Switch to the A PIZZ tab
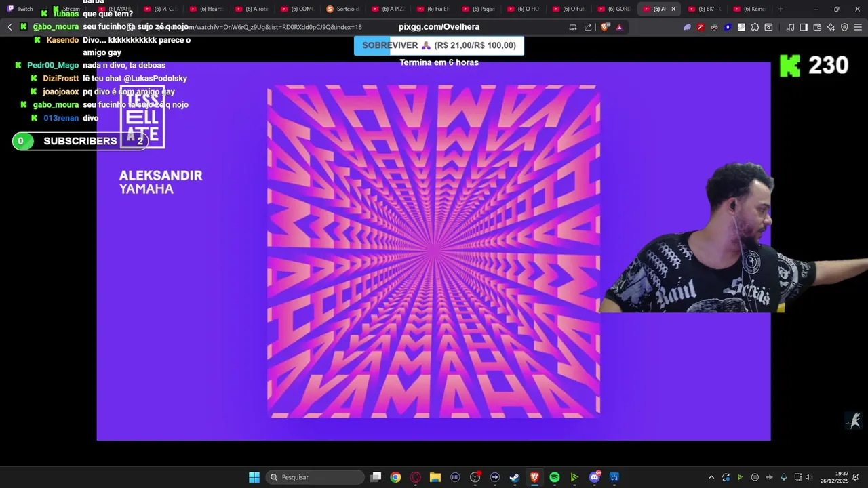 coord(389,9)
